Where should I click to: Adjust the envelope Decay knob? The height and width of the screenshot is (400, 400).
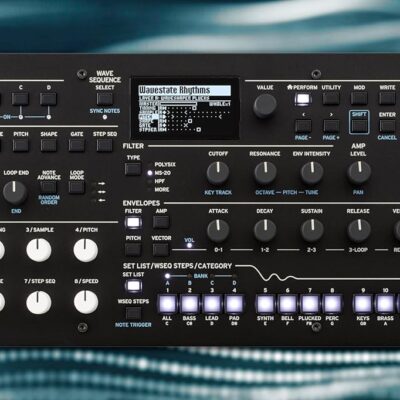click(265, 231)
